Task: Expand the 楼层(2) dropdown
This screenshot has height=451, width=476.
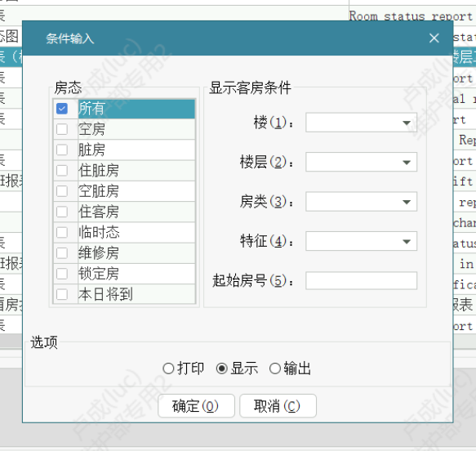Action: (x=361, y=162)
